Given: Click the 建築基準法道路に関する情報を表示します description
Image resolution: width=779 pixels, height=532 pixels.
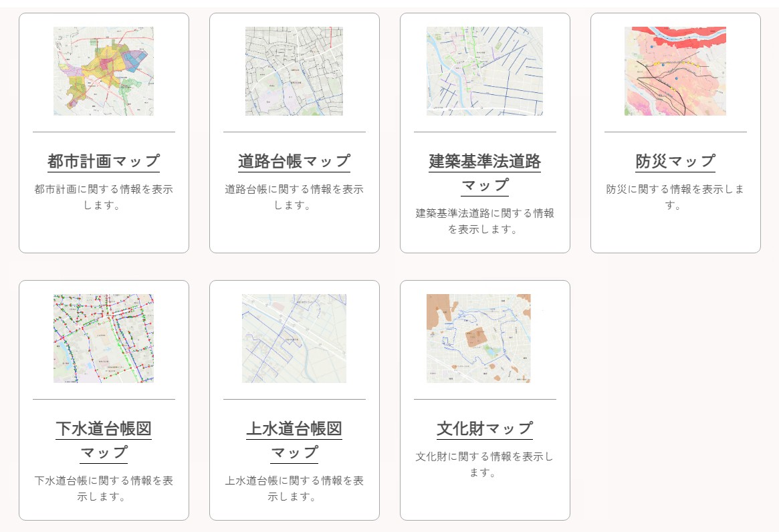Looking at the screenshot, I should point(485,221).
